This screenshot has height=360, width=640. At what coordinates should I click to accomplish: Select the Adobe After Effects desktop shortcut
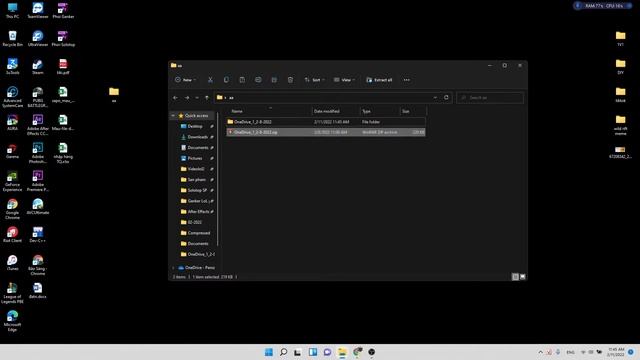38,125
